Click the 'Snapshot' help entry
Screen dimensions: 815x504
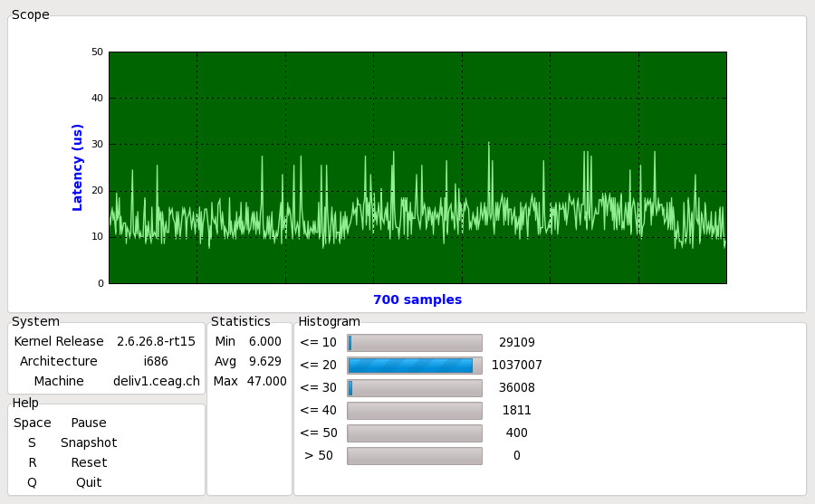[x=89, y=442]
